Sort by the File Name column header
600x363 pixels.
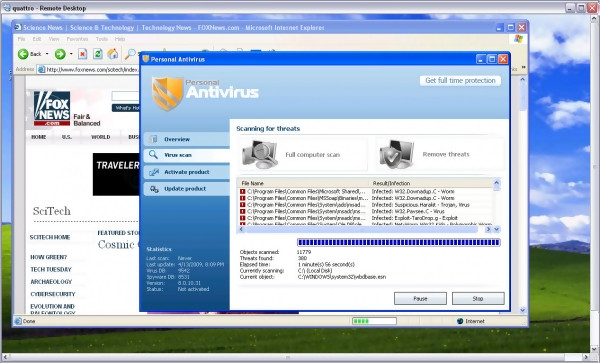click(x=303, y=183)
